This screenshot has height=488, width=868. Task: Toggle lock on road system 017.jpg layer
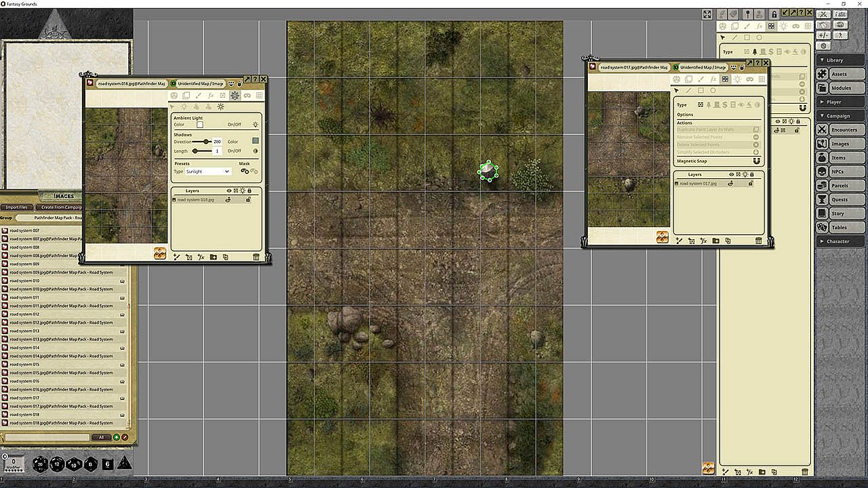click(751, 184)
